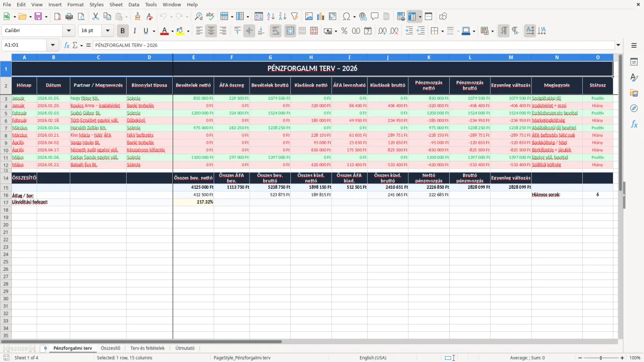Insert a pivot table
Screen dimensions: 644x362
pyautogui.click(x=333, y=17)
